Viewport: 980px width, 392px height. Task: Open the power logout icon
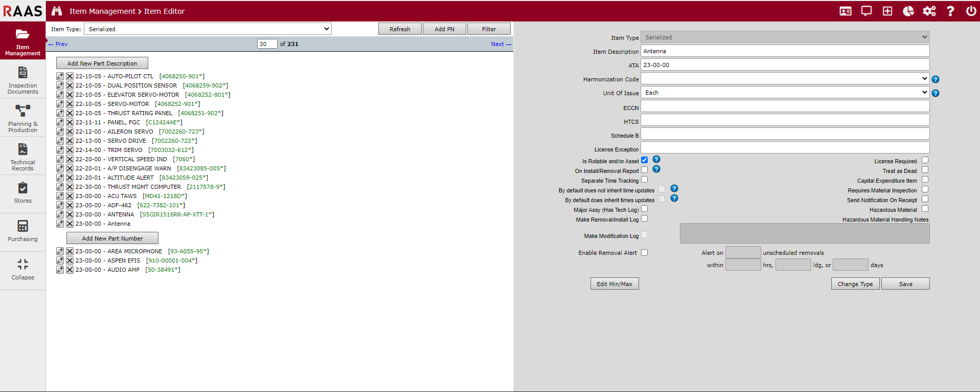point(971,11)
